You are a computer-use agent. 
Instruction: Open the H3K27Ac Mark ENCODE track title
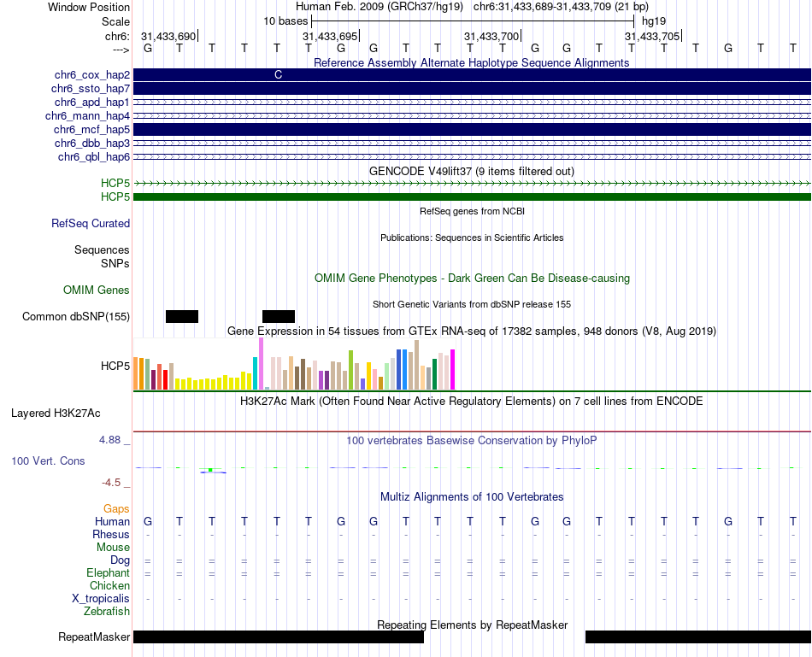[471, 402]
